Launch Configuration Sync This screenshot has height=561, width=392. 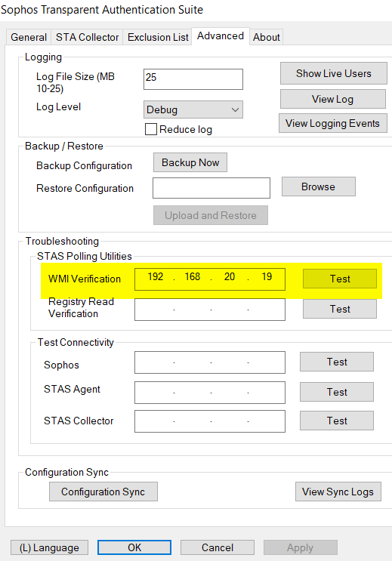(103, 492)
